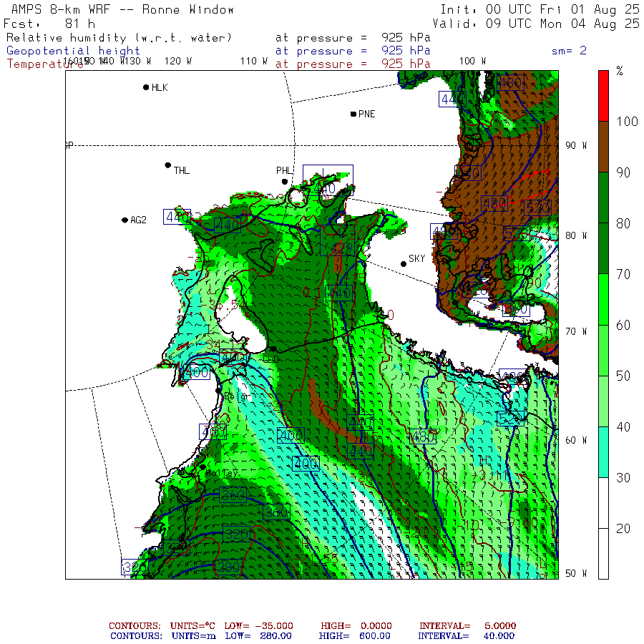Click the PNE station marker
Image resolution: width=644 pixels, height=644 pixels.
click(353, 114)
